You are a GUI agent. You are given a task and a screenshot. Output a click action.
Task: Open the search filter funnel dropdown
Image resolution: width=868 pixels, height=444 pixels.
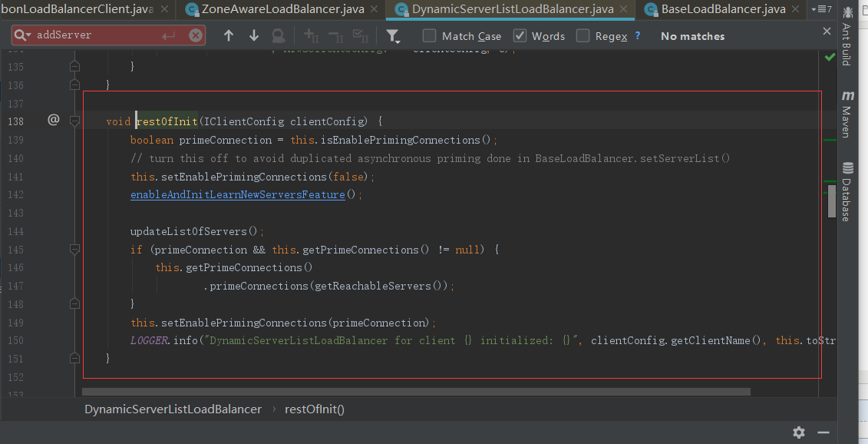click(393, 36)
